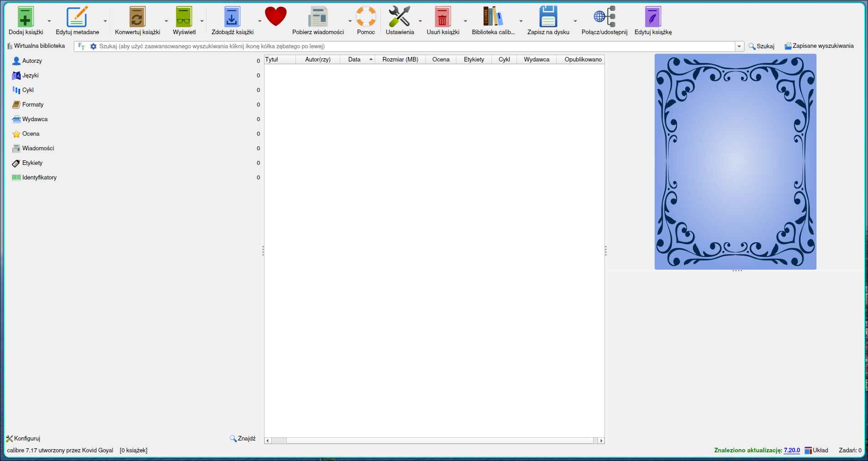Viewport: 868px width, 461px height.
Task: Toggle full-text search icon in search bar
Action: tap(82, 46)
